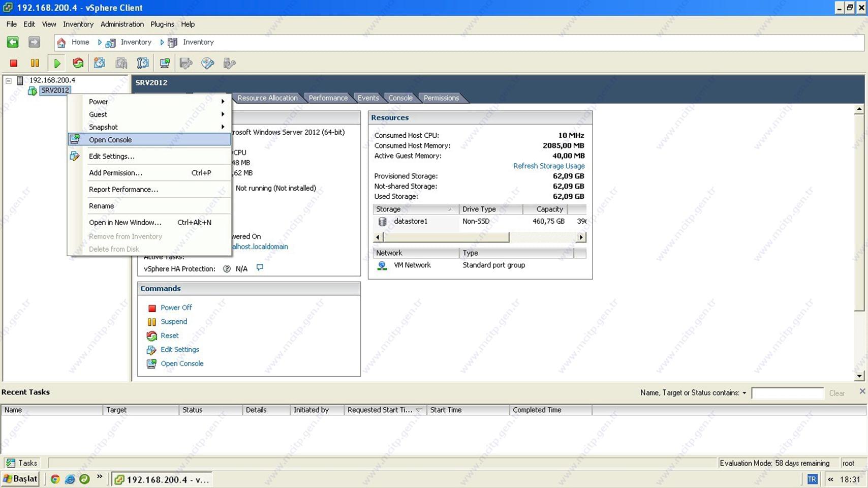Viewport: 868px width, 488px height.
Task: Open the Plug-ins menu
Action: click(162, 24)
